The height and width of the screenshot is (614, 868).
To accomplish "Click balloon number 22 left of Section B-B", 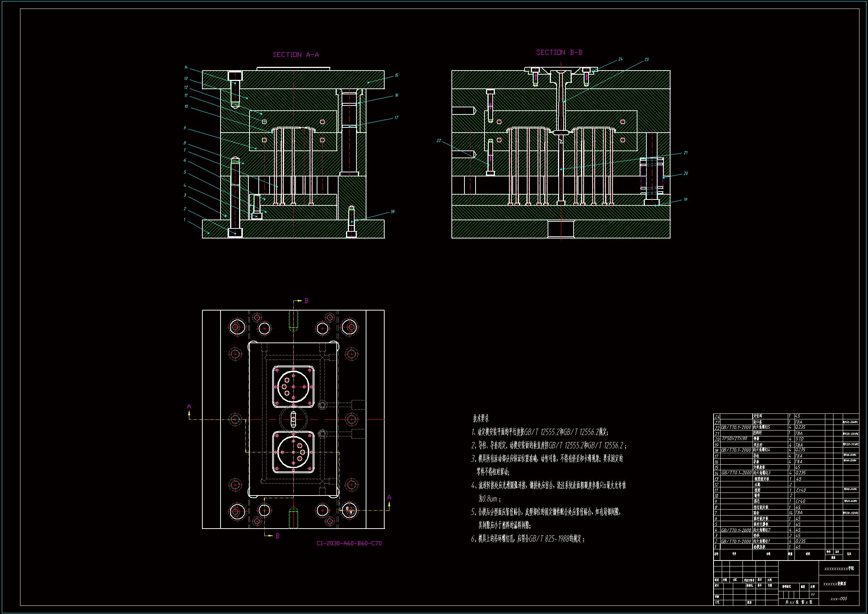I will [x=438, y=141].
